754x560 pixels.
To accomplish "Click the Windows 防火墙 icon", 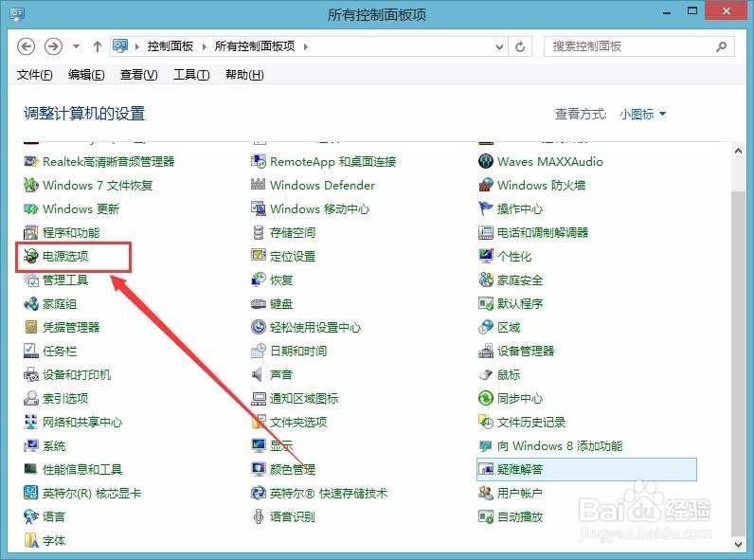I will pyautogui.click(x=486, y=185).
